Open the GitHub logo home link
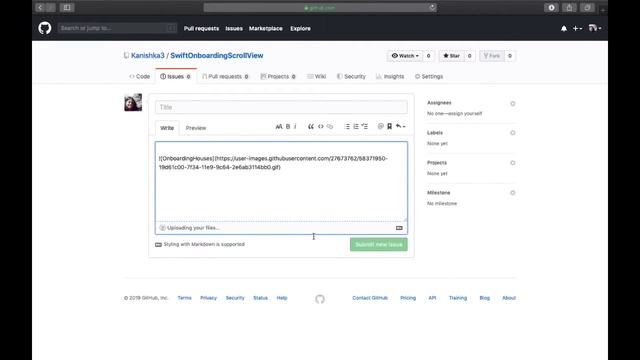 pyautogui.click(x=45, y=28)
